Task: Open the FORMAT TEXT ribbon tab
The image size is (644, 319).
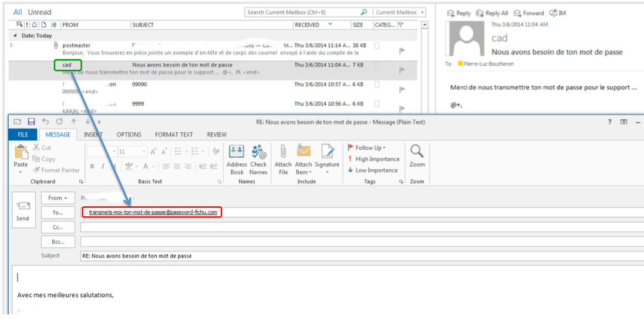Action: pyautogui.click(x=174, y=135)
